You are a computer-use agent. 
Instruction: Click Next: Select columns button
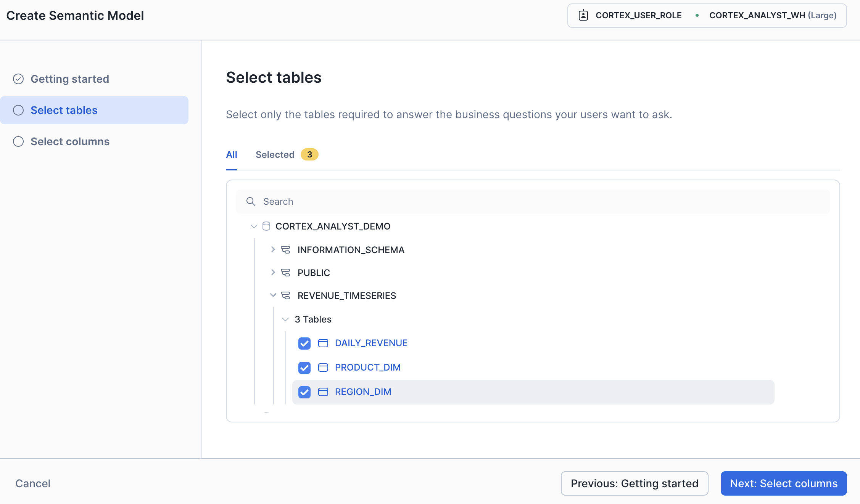[783, 483]
